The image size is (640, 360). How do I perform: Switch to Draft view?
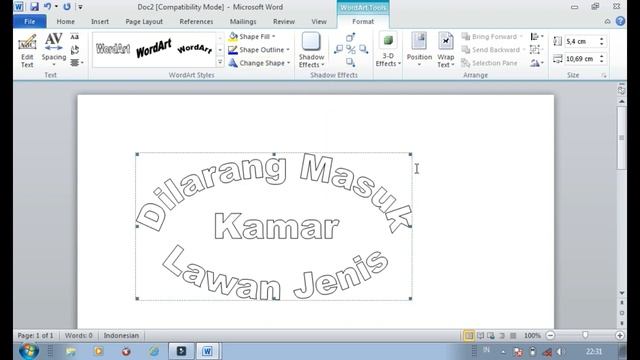point(513,336)
